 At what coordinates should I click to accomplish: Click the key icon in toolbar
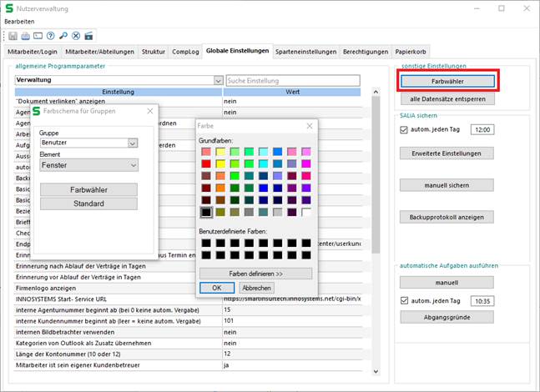tap(63, 36)
